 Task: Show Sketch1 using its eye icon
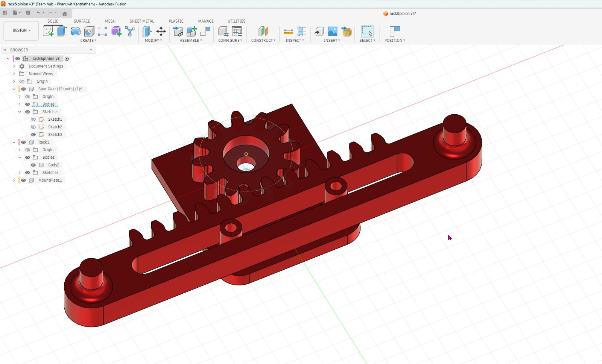click(x=33, y=119)
